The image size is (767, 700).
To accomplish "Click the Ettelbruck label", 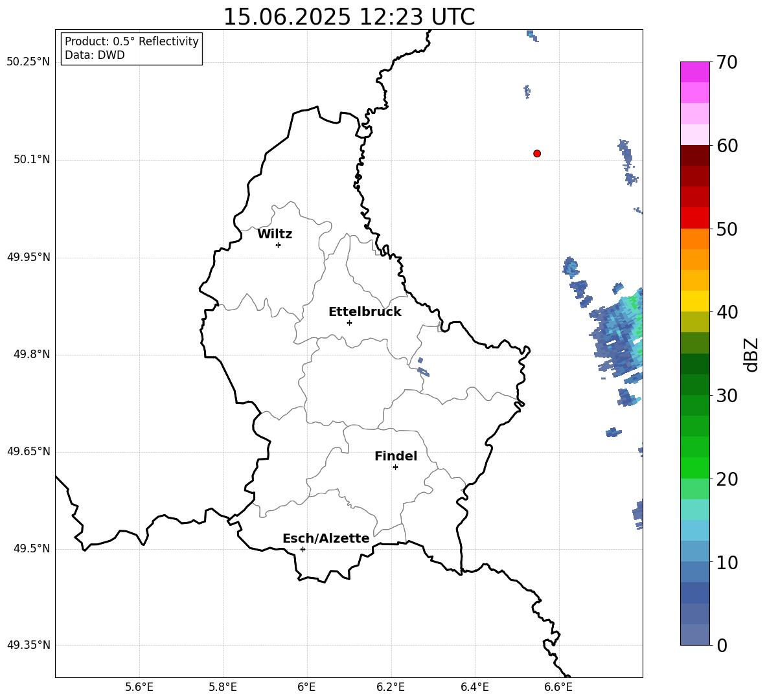I will [365, 312].
